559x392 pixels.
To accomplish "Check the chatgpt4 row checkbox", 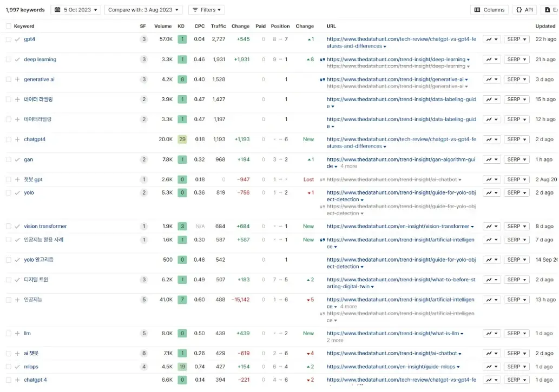I will [x=9, y=139].
